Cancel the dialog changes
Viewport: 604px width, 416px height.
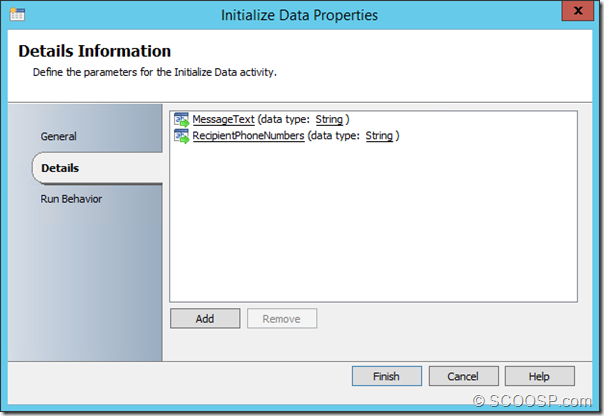[x=463, y=376]
